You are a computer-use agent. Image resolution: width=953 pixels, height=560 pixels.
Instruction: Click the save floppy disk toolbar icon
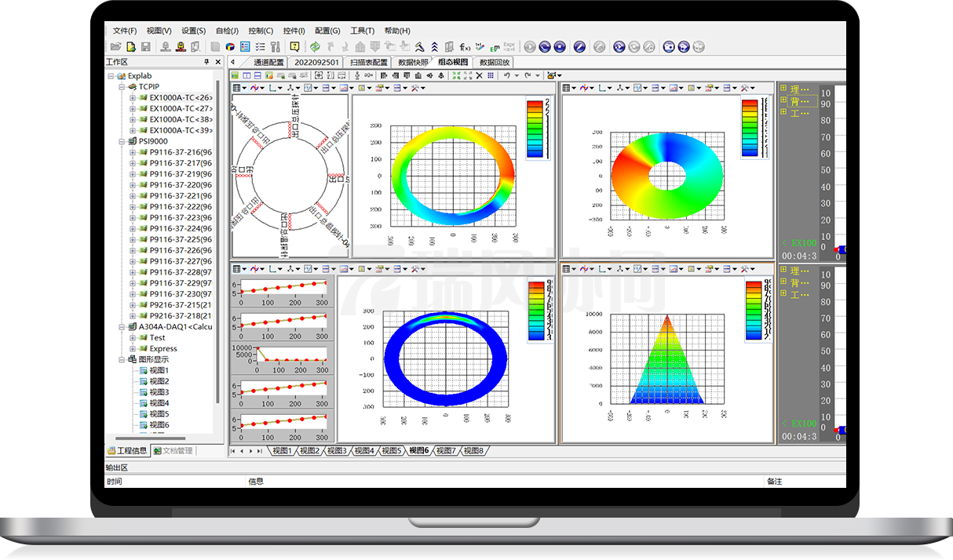click(x=145, y=47)
